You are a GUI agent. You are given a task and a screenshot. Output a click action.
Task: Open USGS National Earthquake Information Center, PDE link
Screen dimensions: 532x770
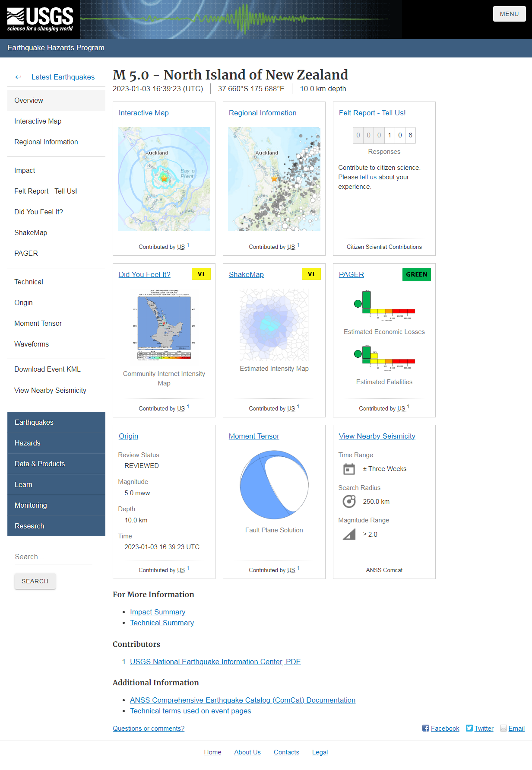(215, 662)
